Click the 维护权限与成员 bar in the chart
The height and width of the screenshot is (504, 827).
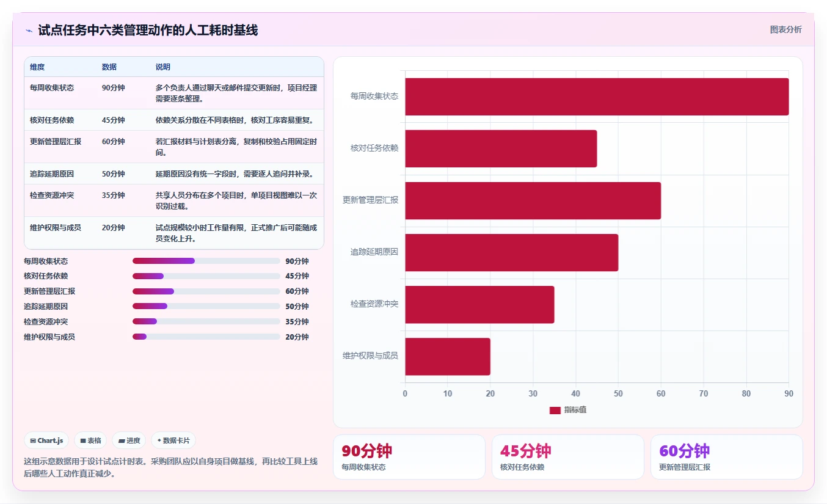point(448,356)
